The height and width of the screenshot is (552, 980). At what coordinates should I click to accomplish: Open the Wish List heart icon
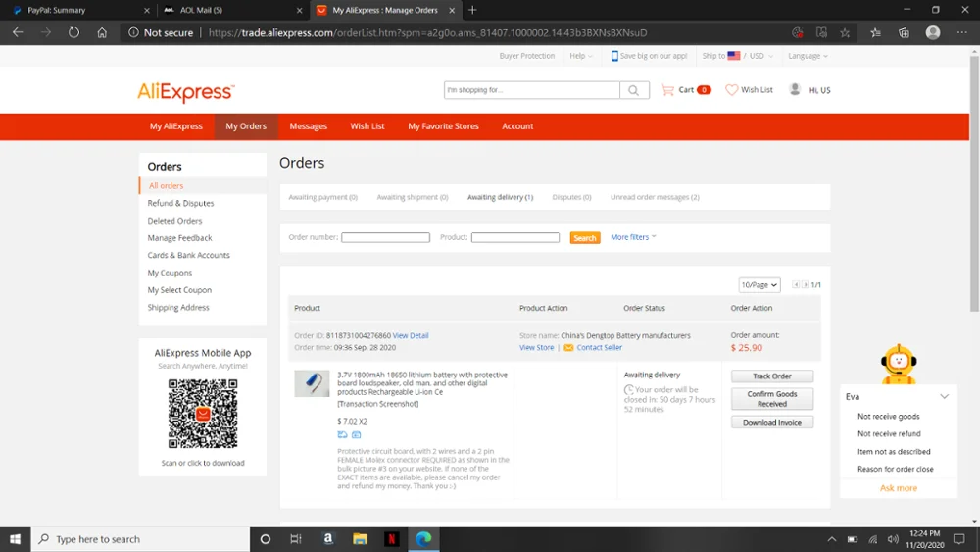731,90
